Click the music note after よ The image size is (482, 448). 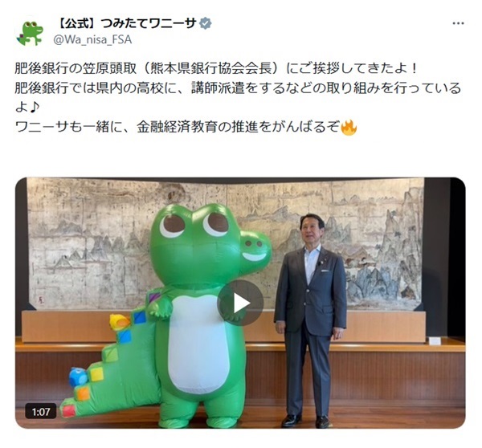[34, 108]
